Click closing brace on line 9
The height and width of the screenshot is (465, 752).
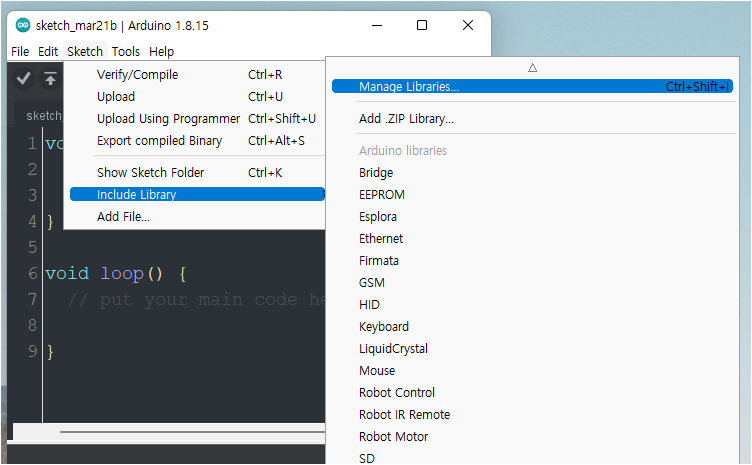[x=50, y=352]
